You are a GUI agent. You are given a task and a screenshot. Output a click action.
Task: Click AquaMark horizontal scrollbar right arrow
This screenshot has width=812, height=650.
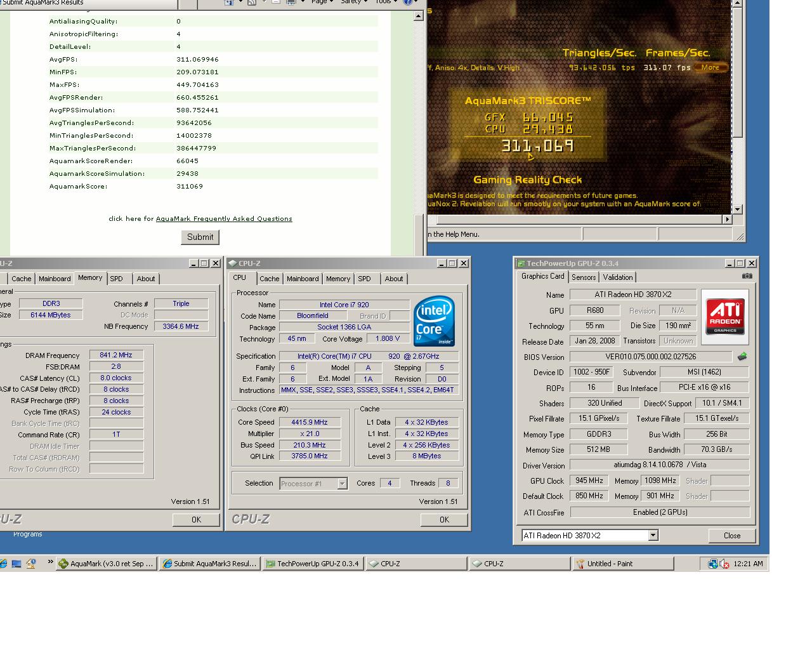click(x=727, y=220)
